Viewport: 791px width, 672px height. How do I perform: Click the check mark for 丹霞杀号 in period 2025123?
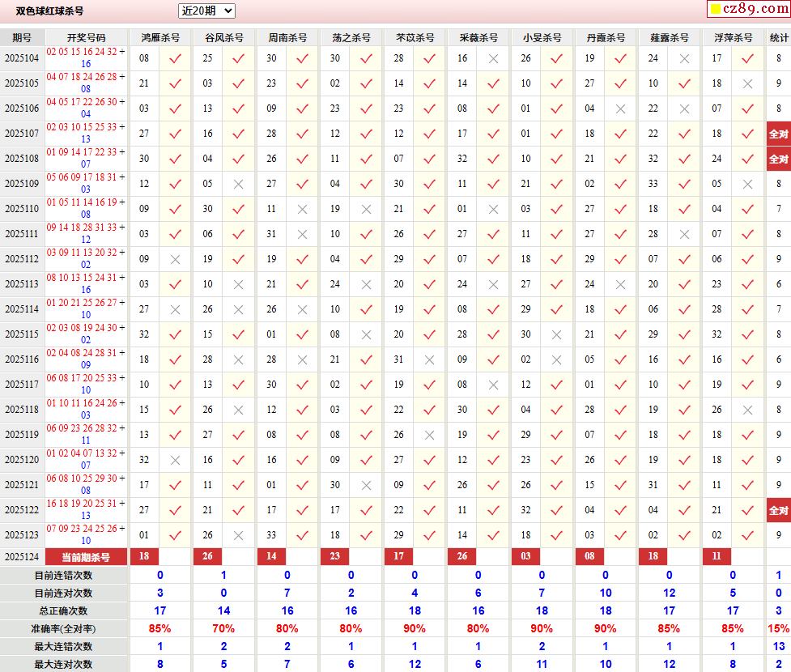(x=620, y=535)
